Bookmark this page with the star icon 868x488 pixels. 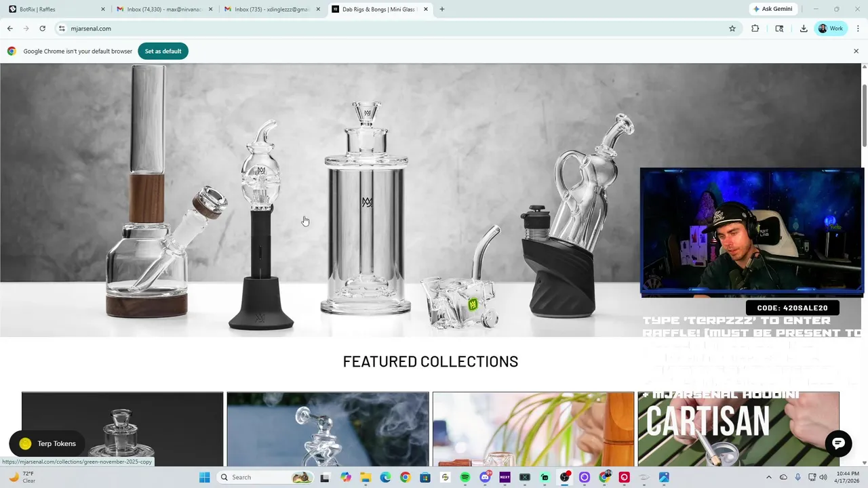[732, 28]
